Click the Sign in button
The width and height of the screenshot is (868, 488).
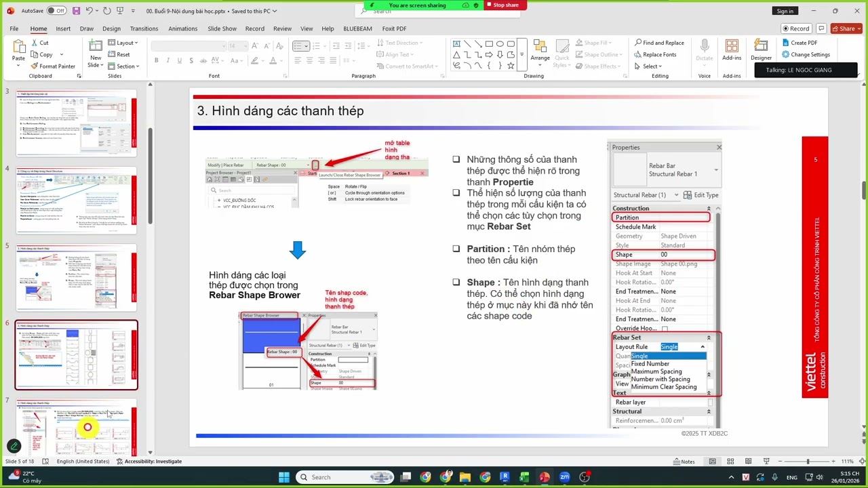pos(785,11)
